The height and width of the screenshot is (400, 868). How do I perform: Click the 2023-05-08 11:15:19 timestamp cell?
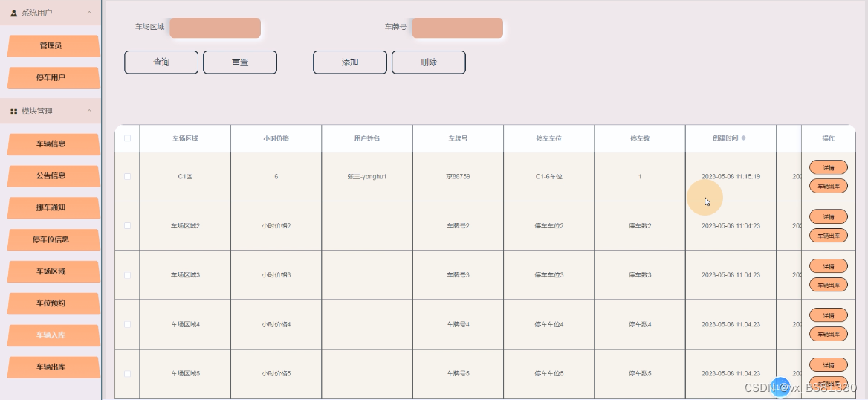point(731,177)
